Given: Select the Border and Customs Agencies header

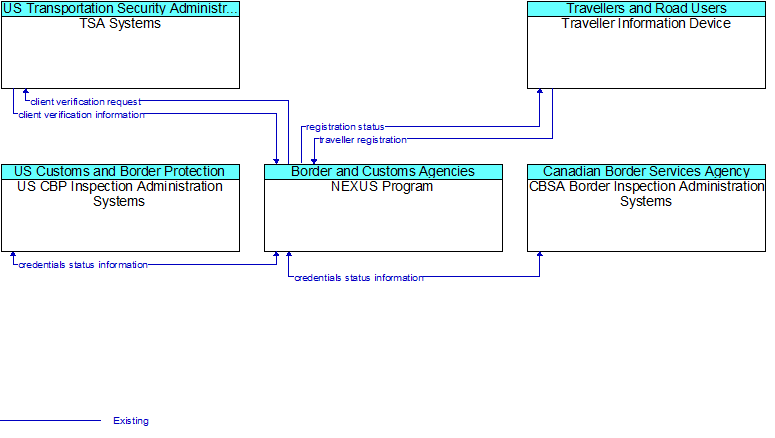Looking at the screenshot, I should coord(384,172).
